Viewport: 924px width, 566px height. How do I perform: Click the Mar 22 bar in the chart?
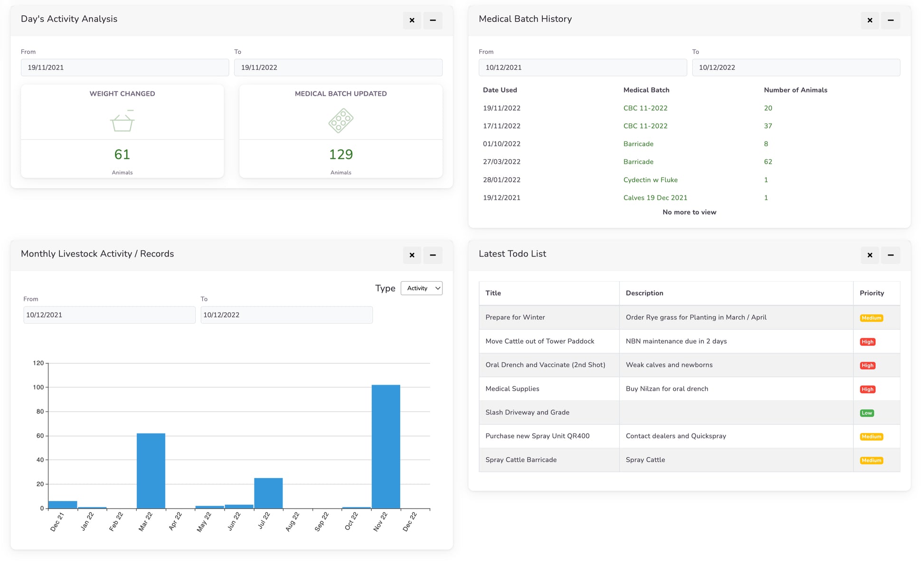(151, 470)
